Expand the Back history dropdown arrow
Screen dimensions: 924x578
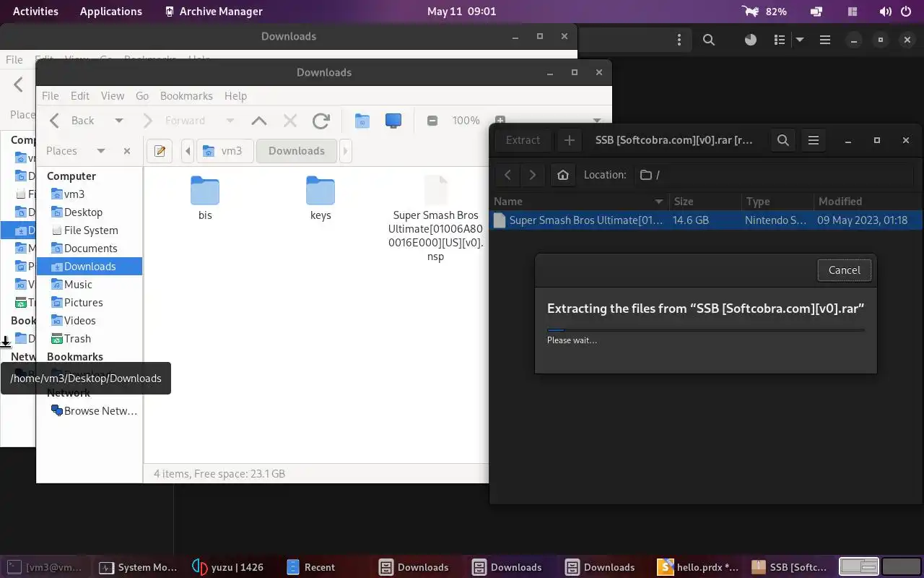pyautogui.click(x=119, y=121)
